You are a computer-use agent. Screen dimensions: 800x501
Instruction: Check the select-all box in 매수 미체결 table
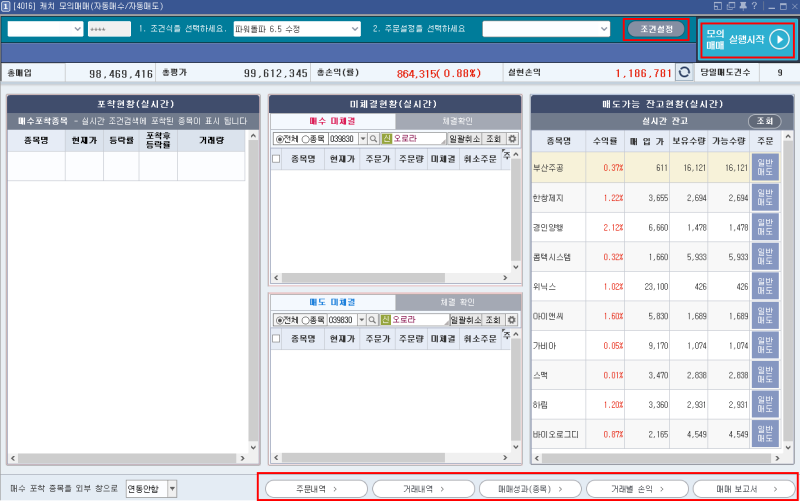pos(276,159)
